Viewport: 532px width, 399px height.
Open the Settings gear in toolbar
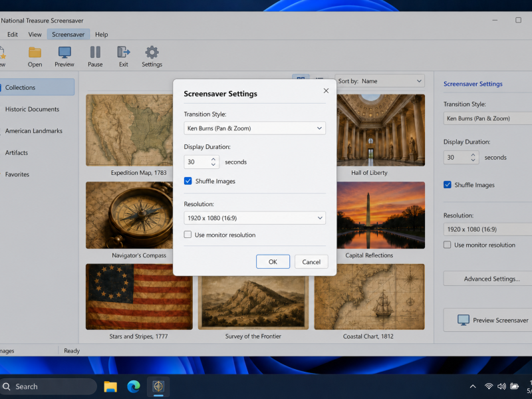click(152, 53)
